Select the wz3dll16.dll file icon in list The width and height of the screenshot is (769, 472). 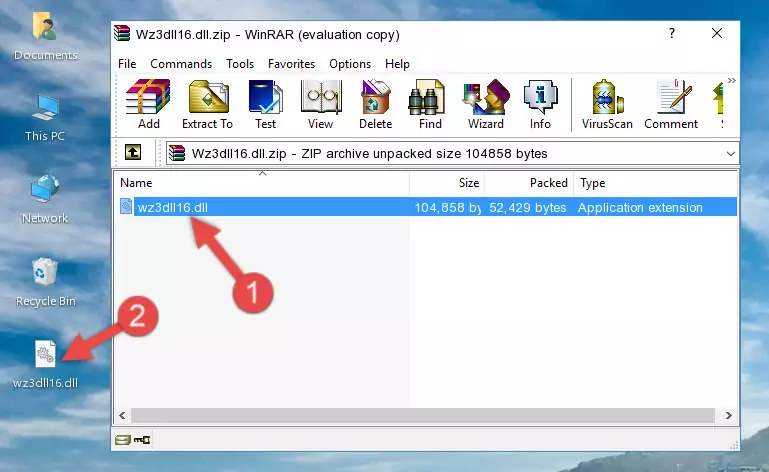click(126, 207)
